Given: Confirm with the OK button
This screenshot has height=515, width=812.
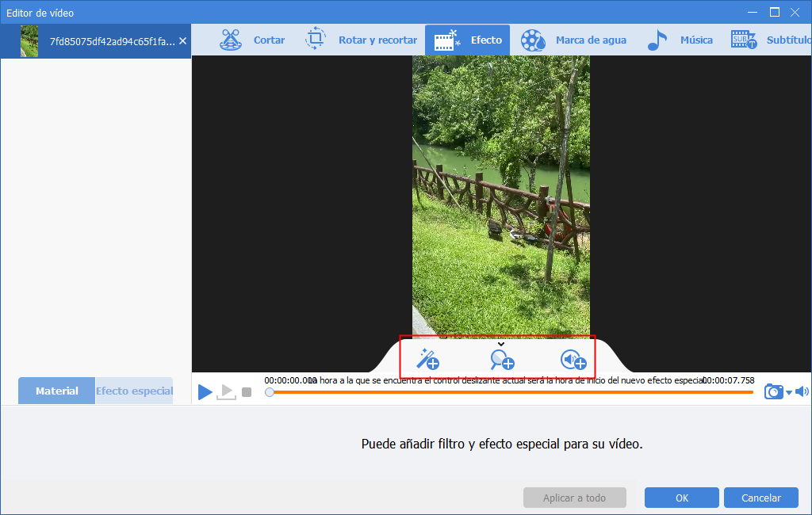Looking at the screenshot, I should [681, 498].
